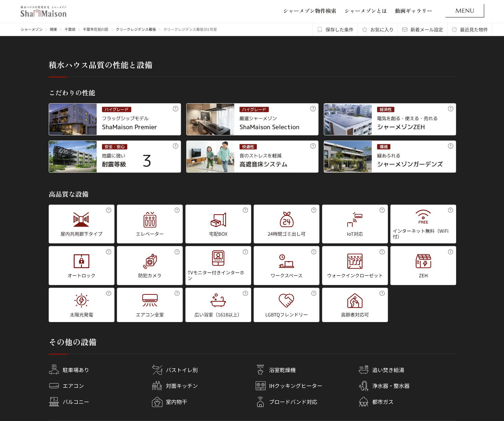Click 保存した条件 bookmark icon

coord(320,29)
